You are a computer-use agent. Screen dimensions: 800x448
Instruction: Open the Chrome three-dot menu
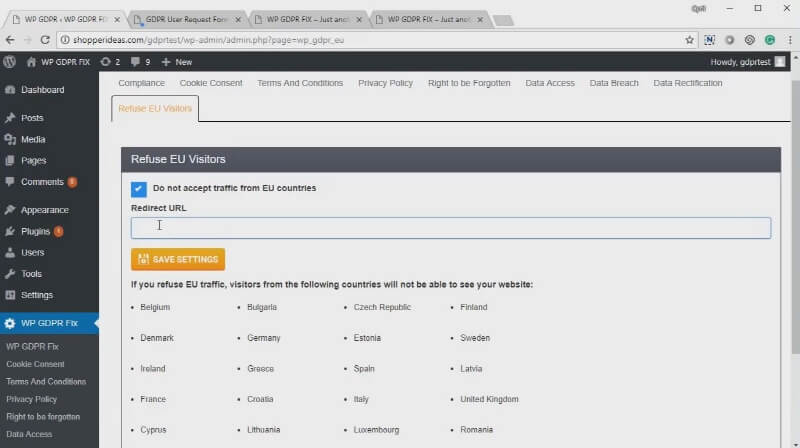[790, 40]
